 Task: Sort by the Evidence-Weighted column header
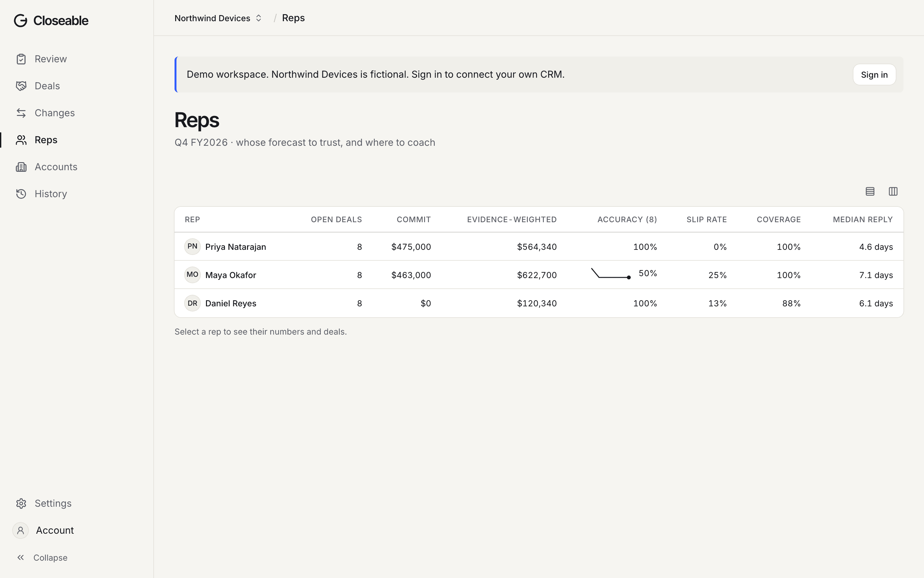click(512, 220)
